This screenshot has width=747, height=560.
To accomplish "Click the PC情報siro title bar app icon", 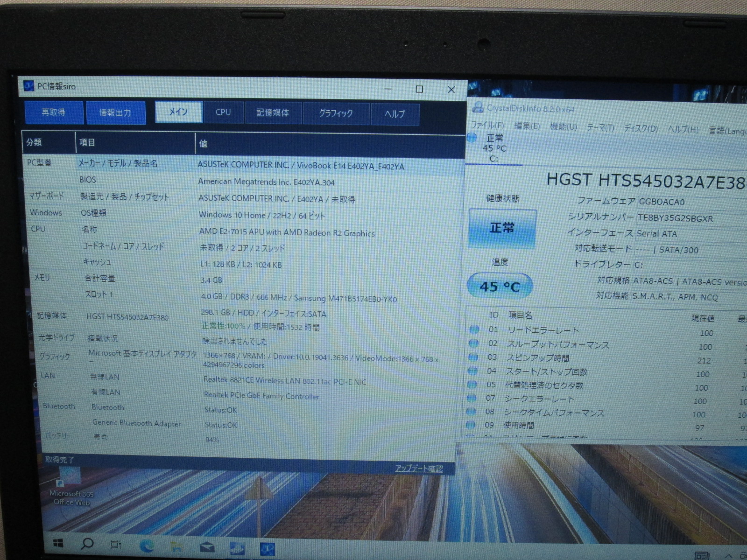I will point(28,86).
